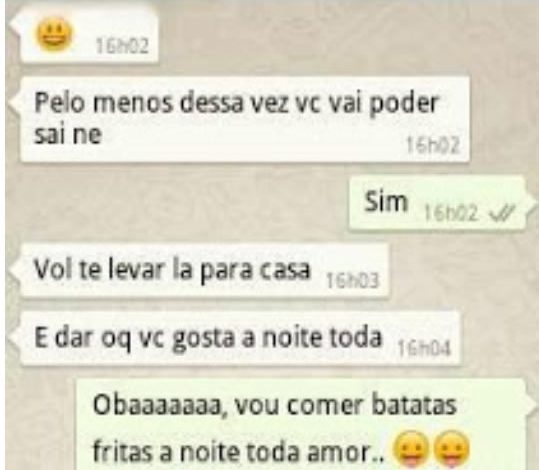Viewport: 539px width, 470px height.
Task: Click the word 'poder' in second message
Action: pyautogui.click(x=404, y=103)
